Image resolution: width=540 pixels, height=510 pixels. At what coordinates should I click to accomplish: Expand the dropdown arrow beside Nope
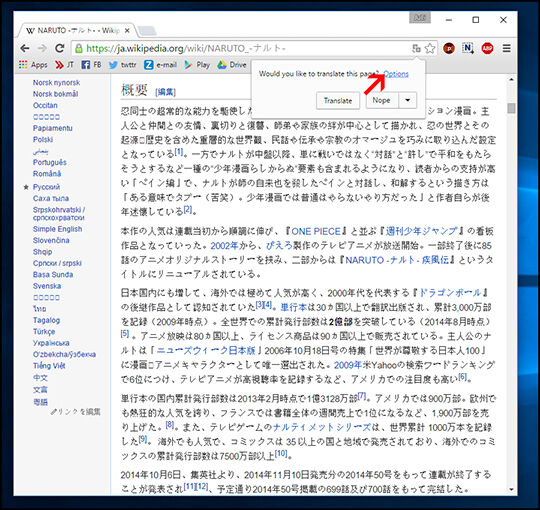407,100
